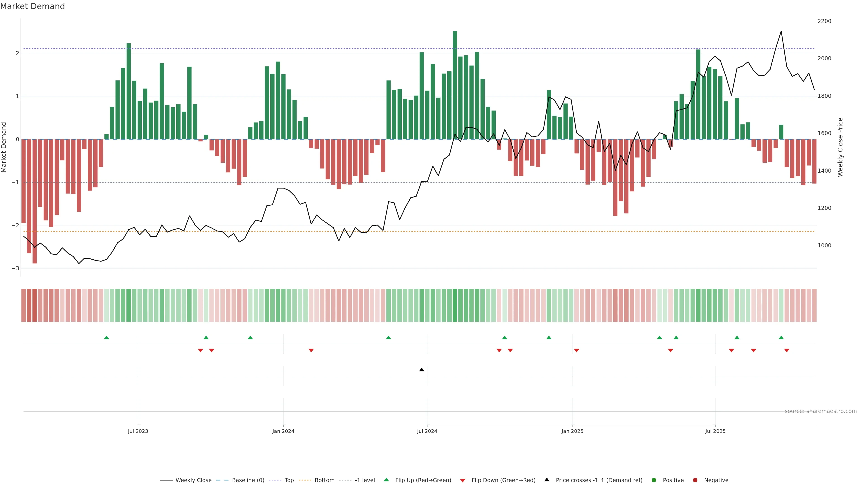Click the green flip-up marker after January 2024
Viewport: 868px width, 488px height.
pyautogui.click(x=389, y=338)
